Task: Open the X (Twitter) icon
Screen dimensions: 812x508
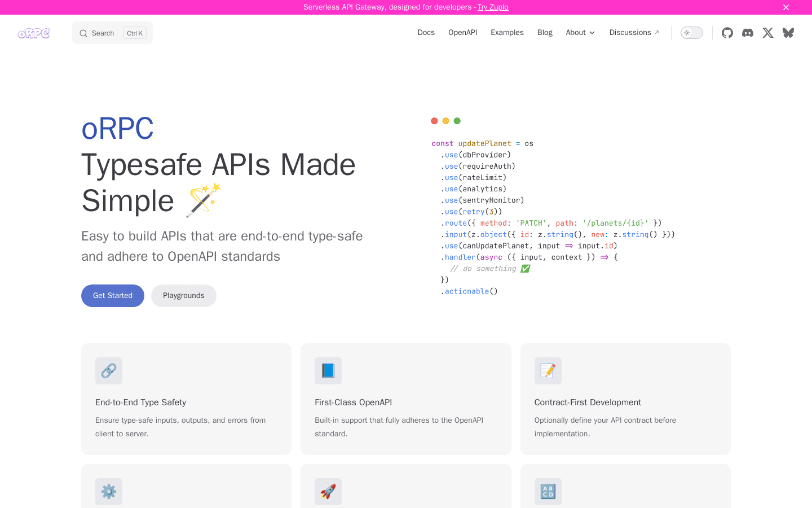Action: click(x=767, y=33)
